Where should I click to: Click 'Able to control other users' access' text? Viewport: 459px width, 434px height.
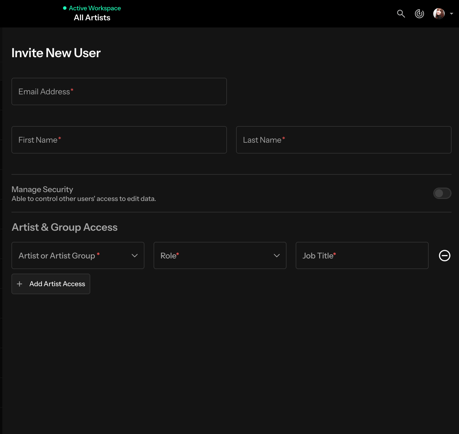[x=84, y=199]
